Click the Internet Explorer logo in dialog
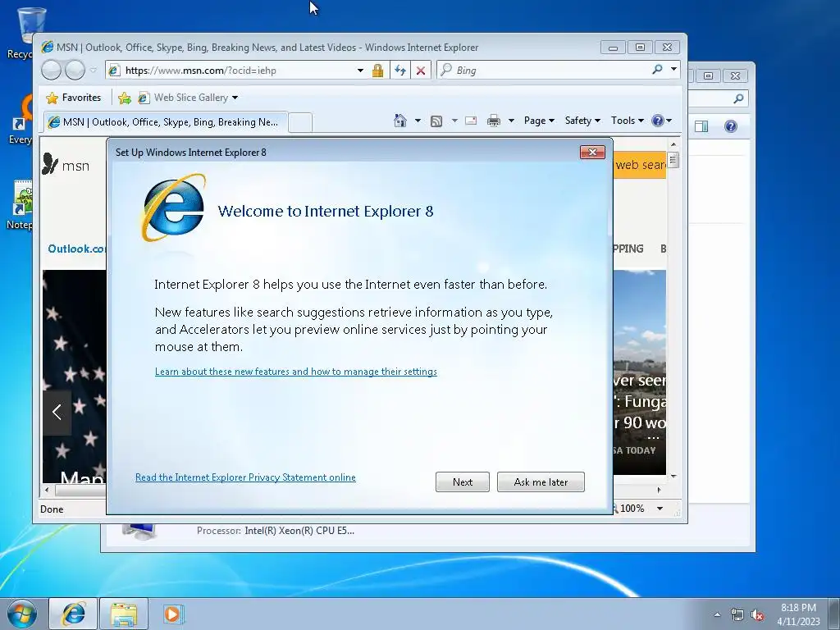The width and height of the screenshot is (840, 630). click(173, 208)
